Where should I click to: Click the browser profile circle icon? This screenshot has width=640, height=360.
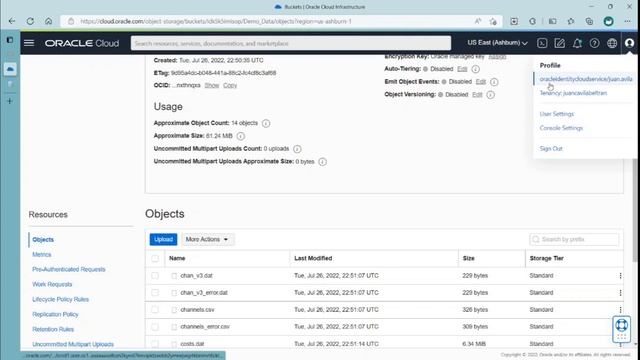(x=609, y=21)
